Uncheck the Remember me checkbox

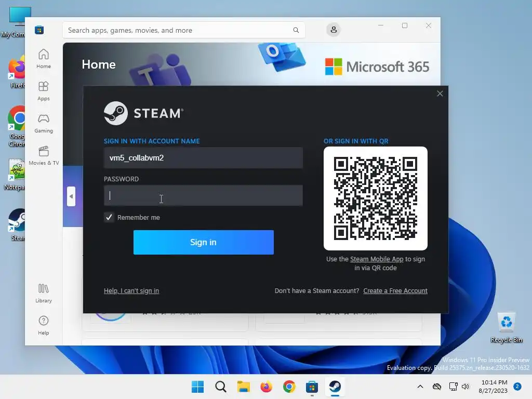[x=109, y=218]
